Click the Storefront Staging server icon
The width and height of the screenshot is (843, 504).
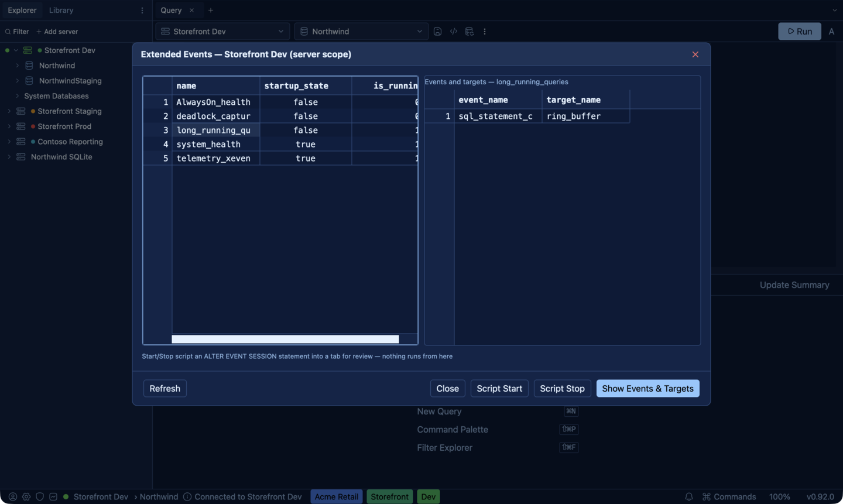click(x=21, y=111)
